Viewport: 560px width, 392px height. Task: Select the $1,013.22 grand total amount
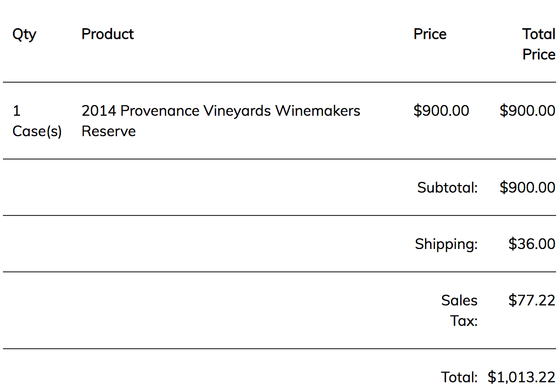coord(522,377)
